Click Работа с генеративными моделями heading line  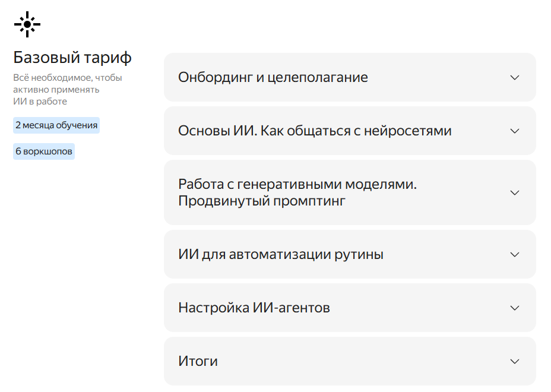[x=297, y=184]
